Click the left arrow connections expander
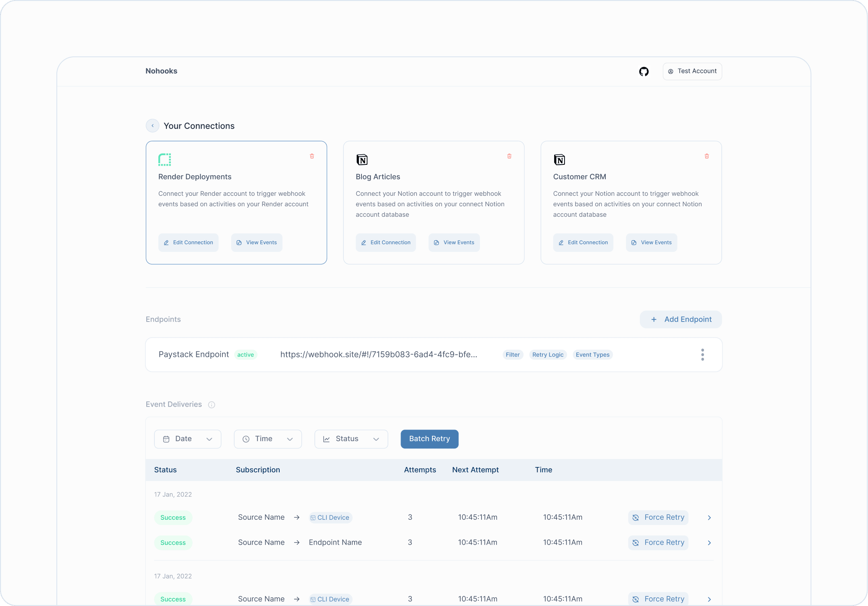 pos(152,125)
